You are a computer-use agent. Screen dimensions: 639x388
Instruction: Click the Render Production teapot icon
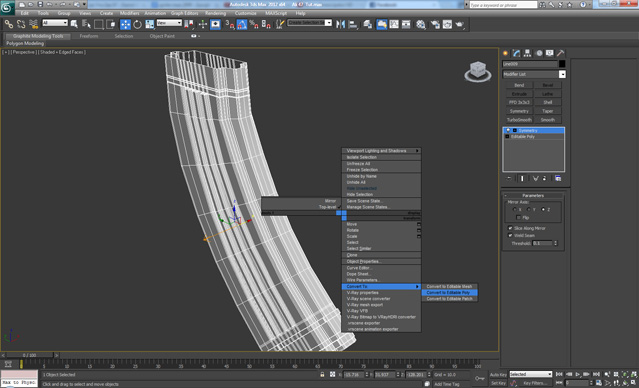(460, 24)
